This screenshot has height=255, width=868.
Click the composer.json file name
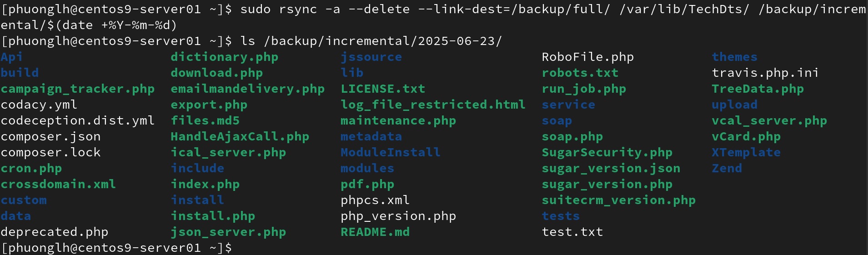pyautogui.click(x=50, y=137)
